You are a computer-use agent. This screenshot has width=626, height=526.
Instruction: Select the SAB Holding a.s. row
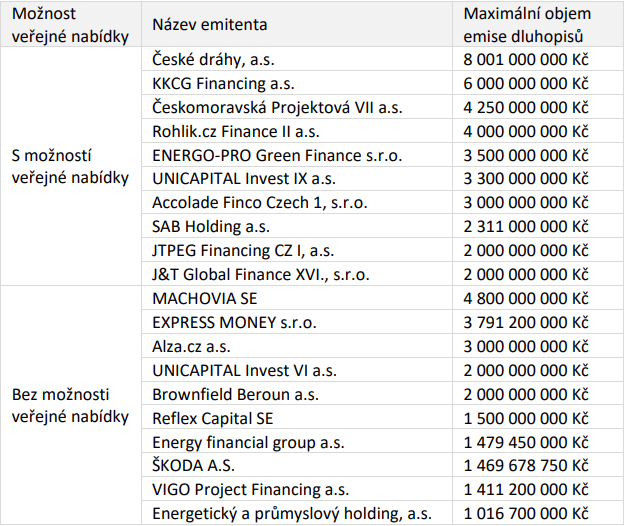point(382,226)
